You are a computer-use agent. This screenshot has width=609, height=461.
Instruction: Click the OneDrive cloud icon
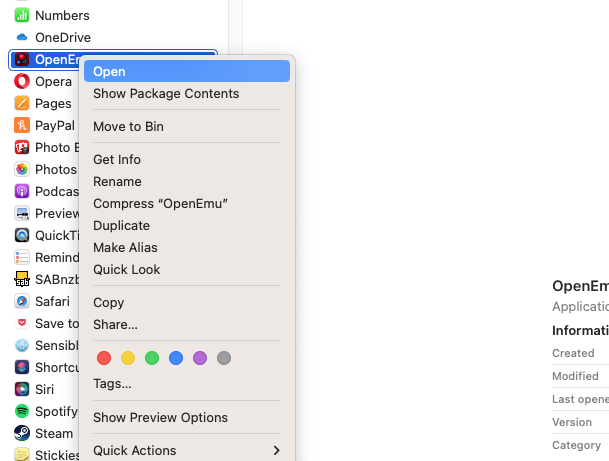coord(22,37)
